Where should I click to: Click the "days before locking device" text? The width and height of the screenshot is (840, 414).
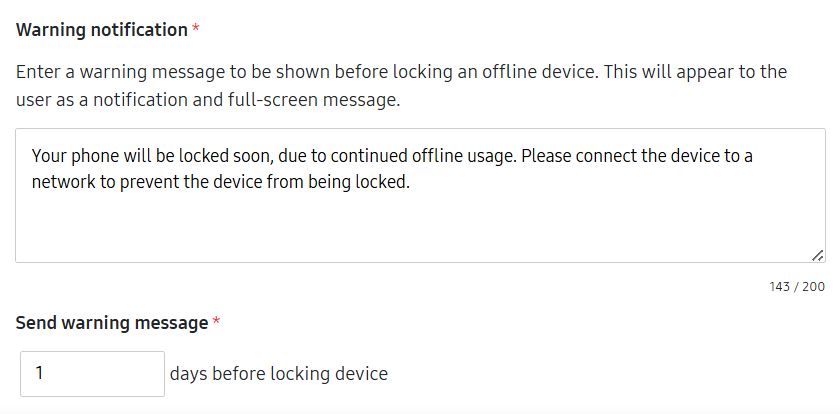278,374
